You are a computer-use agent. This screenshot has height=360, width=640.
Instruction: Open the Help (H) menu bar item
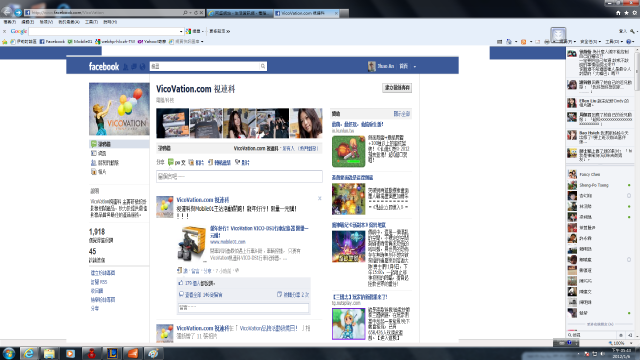point(110,22)
